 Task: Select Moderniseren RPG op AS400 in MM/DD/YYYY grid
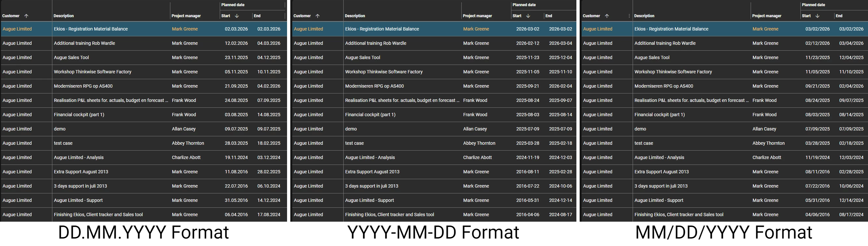[x=664, y=86]
